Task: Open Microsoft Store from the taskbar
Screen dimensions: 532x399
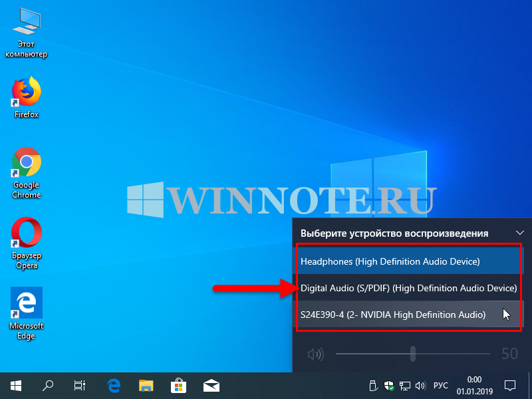Action: [x=179, y=384]
